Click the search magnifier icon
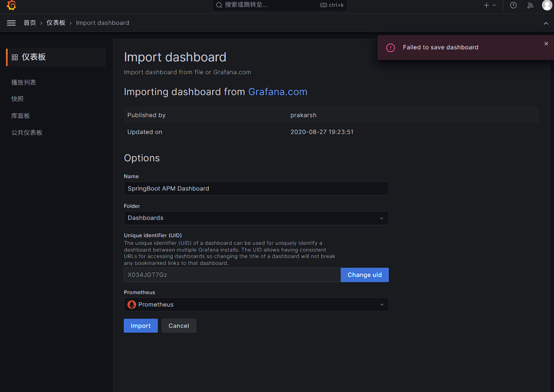The image size is (554, 392). pos(219,5)
